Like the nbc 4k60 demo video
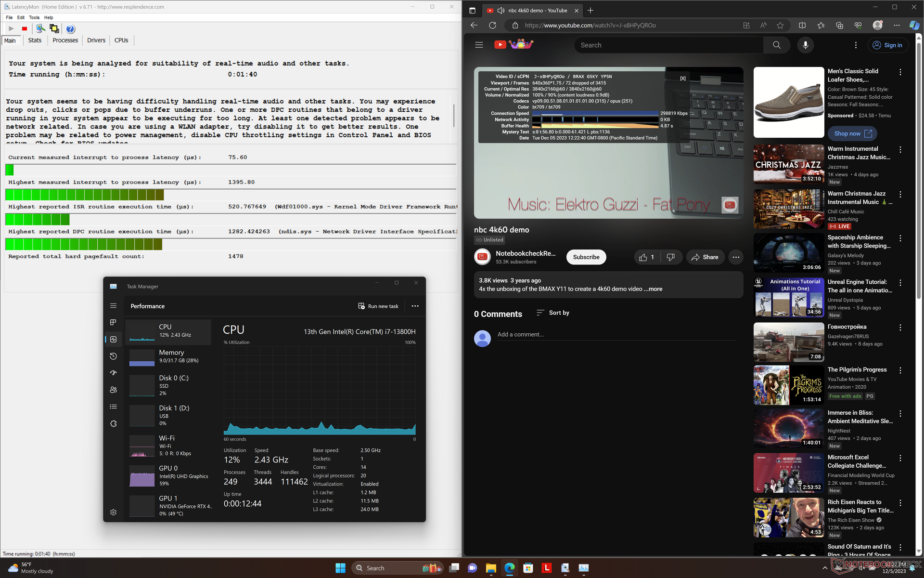 coord(646,257)
